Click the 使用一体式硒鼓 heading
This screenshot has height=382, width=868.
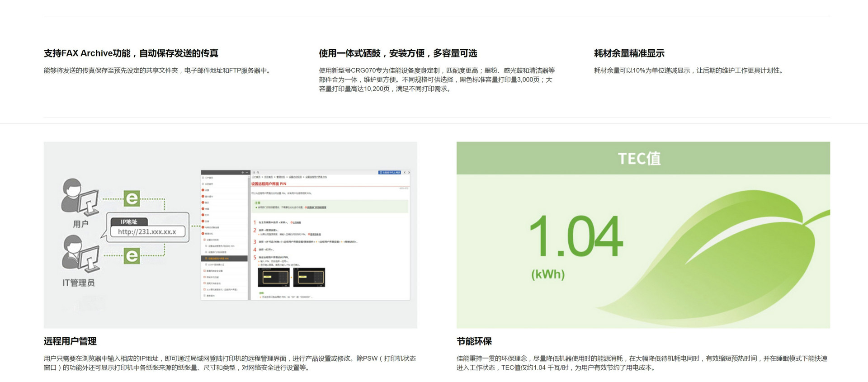398,53
